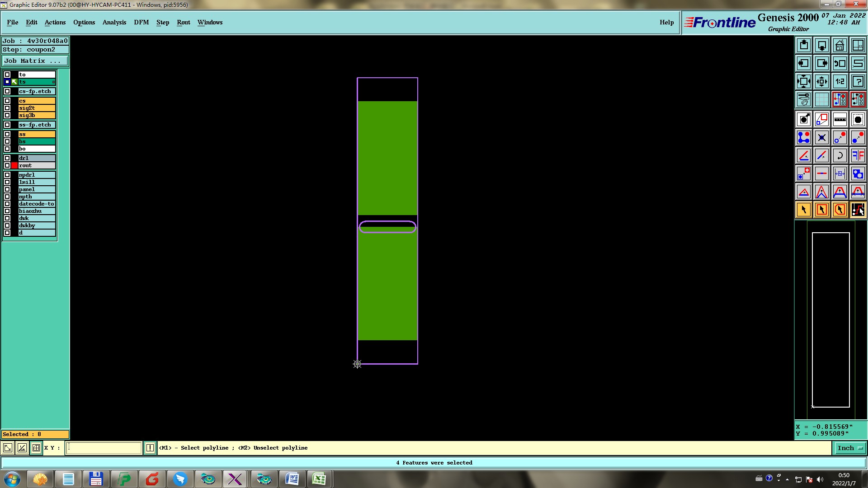The height and width of the screenshot is (488, 868).
Task: Open the Analysis menu
Action: tap(114, 22)
